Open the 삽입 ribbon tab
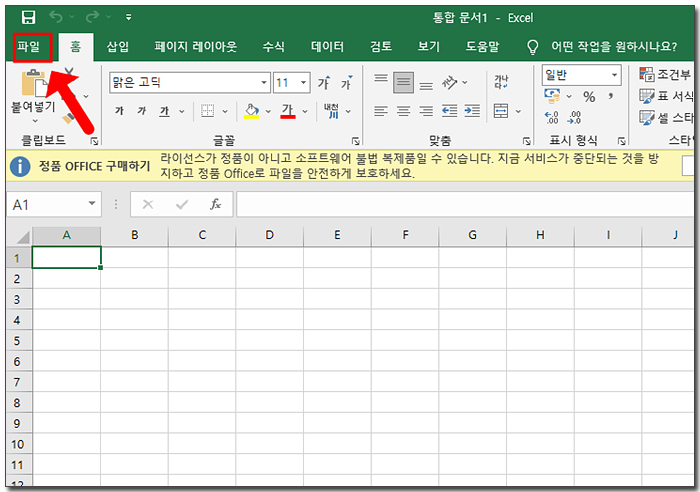 (x=118, y=47)
